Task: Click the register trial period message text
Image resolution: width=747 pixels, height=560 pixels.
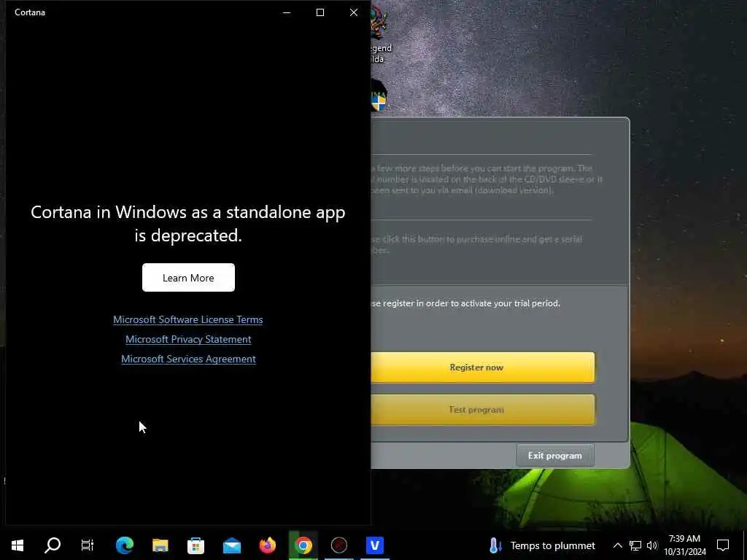Action: 466,303
